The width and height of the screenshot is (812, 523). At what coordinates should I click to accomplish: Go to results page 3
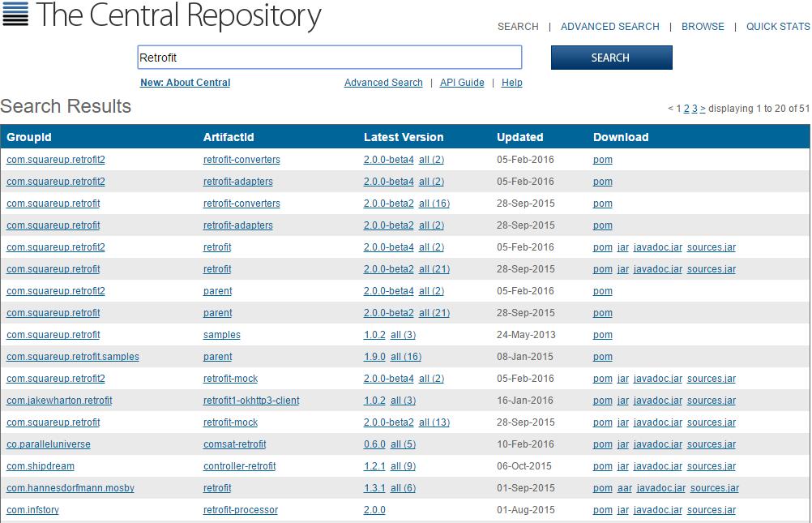click(x=694, y=109)
